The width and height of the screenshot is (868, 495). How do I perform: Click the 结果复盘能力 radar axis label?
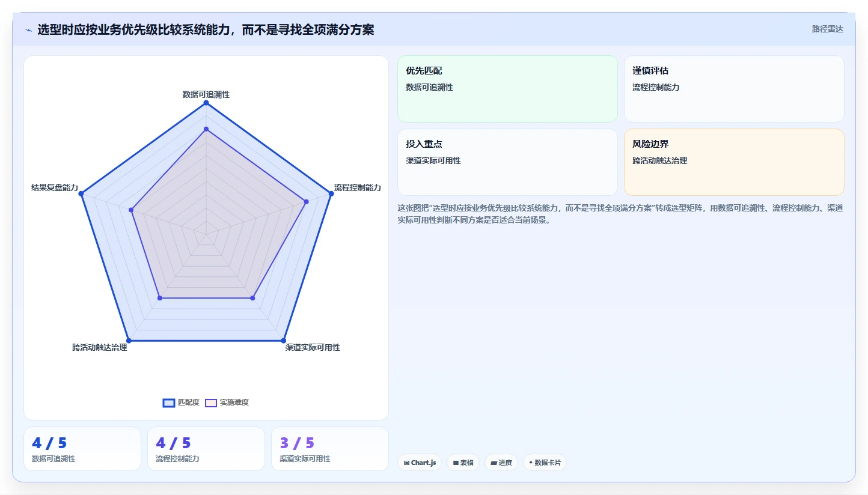[x=55, y=187]
